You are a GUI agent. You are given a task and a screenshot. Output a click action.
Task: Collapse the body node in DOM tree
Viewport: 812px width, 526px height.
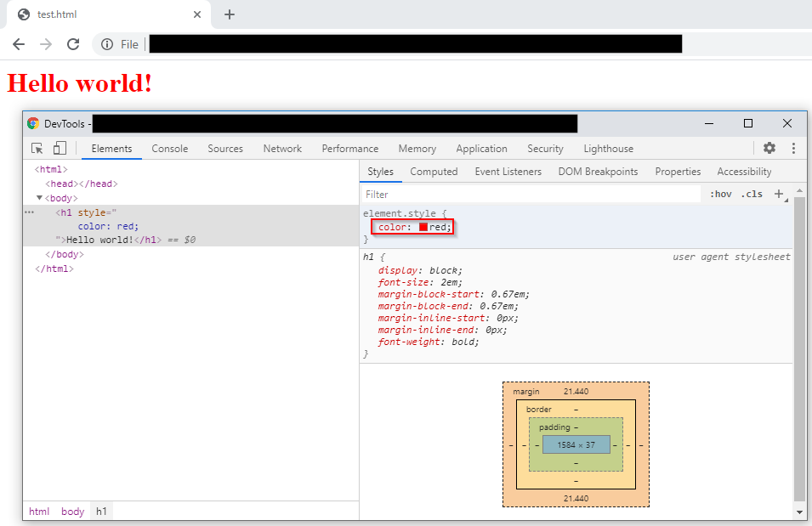[39, 198]
